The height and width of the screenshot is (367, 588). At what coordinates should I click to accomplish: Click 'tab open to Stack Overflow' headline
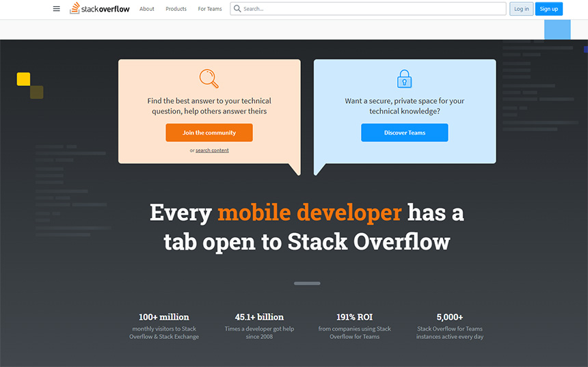tap(307, 242)
